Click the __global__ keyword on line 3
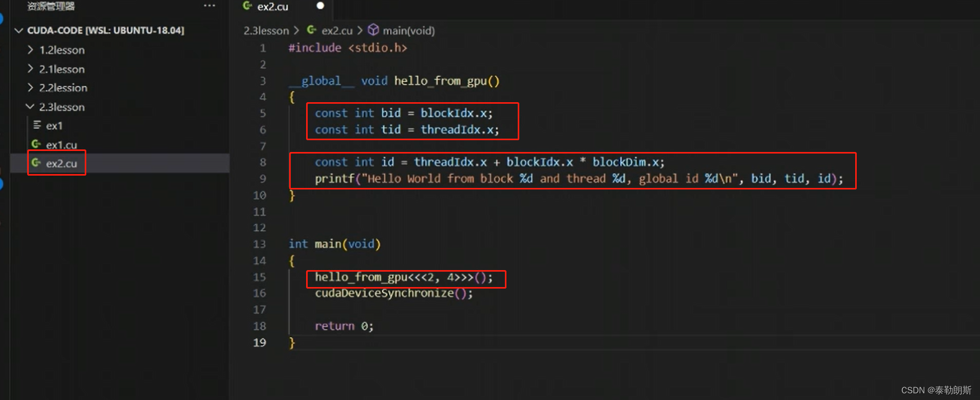 pyautogui.click(x=321, y=81)
